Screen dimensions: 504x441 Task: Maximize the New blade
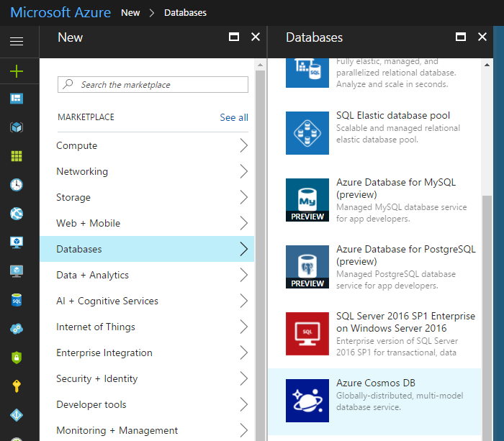[234, 37]
